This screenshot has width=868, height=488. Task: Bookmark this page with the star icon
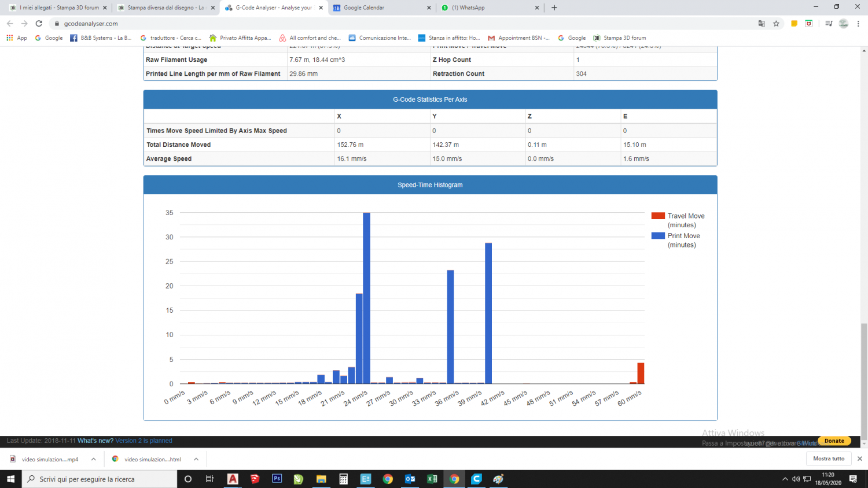pos(776,24)
